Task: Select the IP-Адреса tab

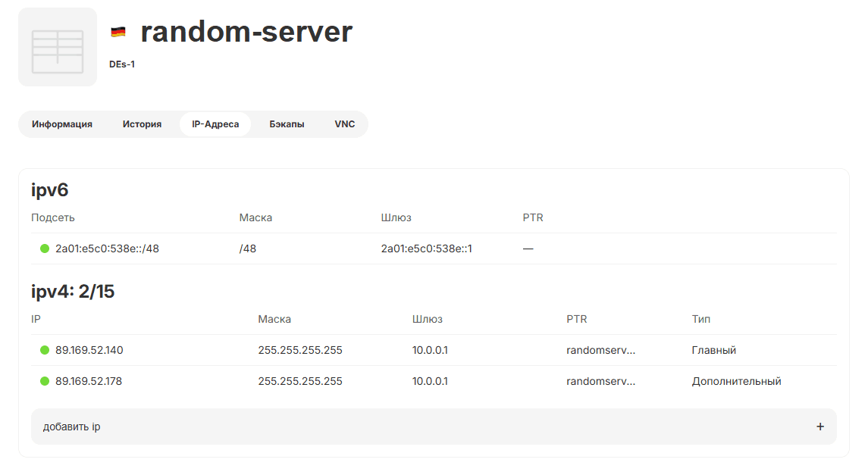Action: [215, 124]
